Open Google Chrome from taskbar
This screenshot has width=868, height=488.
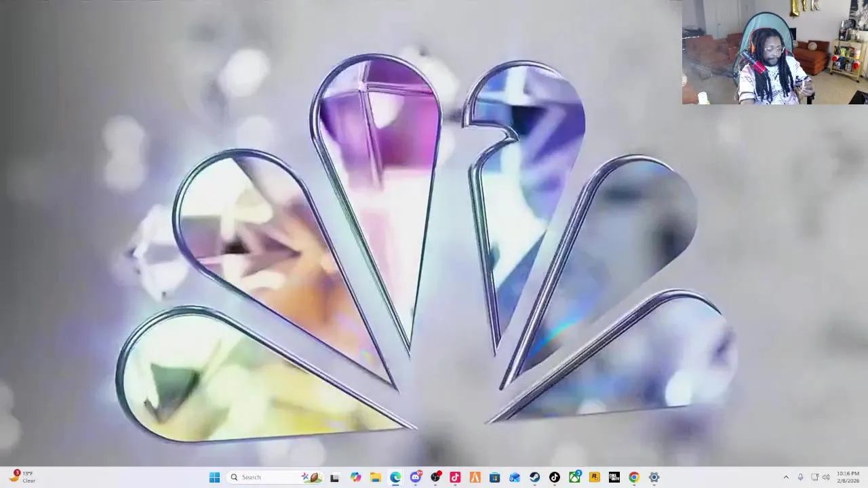[633, 477]
